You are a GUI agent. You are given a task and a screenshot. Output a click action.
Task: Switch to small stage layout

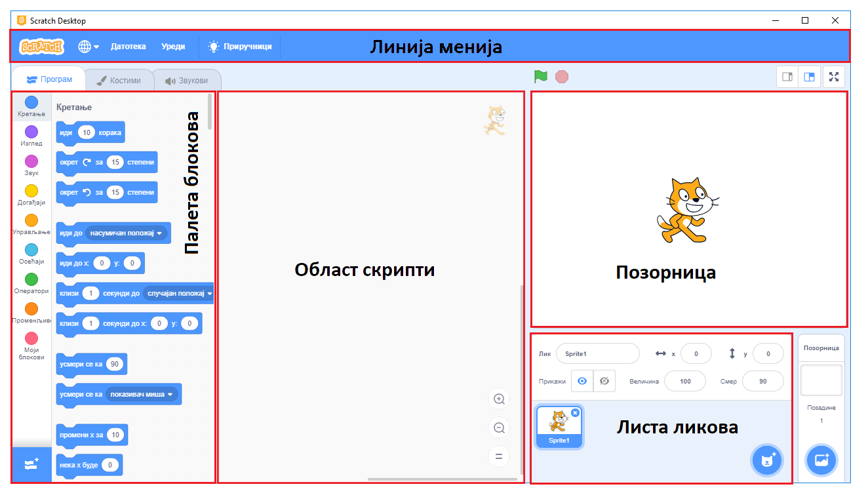pyautogui.click(x=787, y=77)
